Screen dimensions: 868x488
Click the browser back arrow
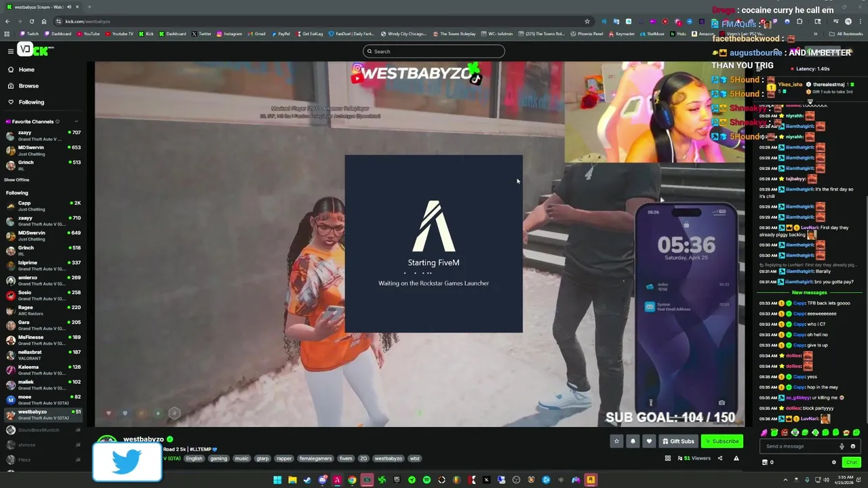pos(7,22)
